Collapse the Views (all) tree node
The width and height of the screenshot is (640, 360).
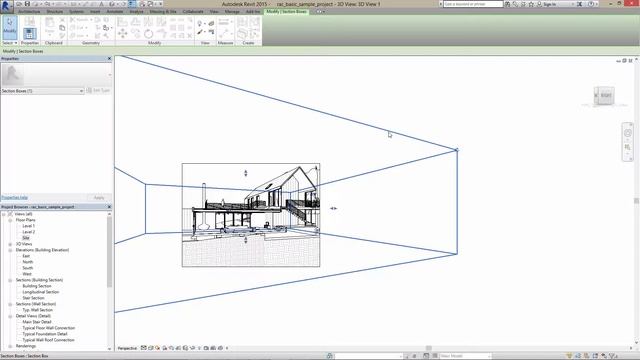click(4, 214)
